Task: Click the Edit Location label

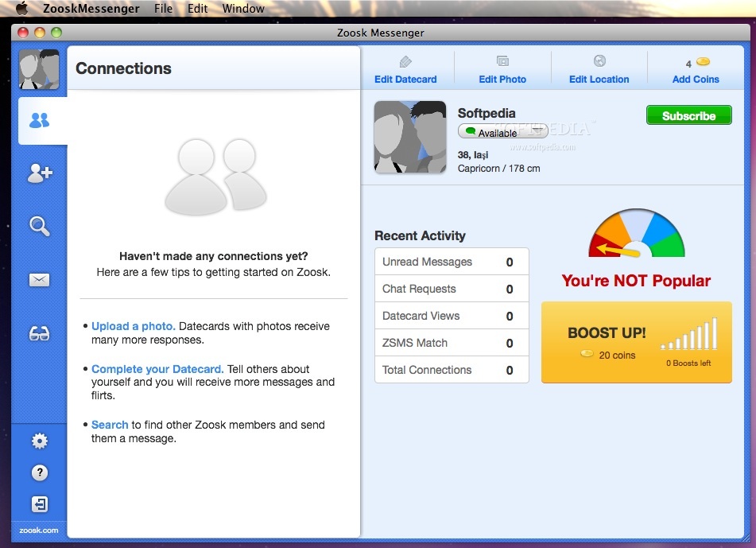Action: [x=599, y=79]
